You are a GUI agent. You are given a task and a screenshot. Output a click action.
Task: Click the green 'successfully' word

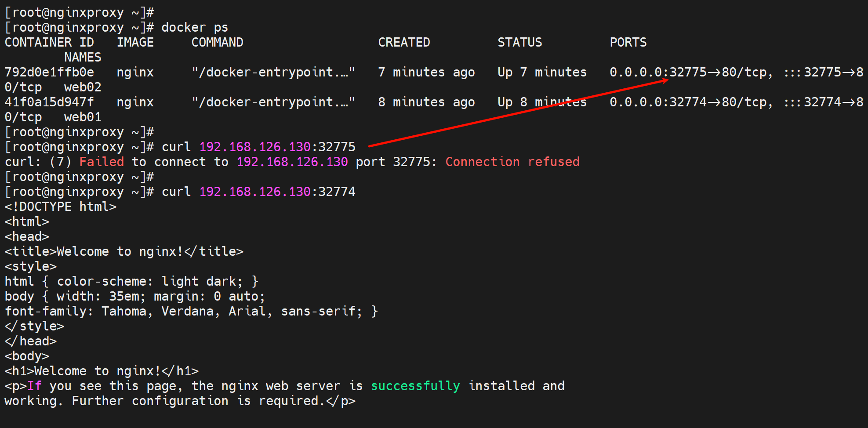point(415,386)
